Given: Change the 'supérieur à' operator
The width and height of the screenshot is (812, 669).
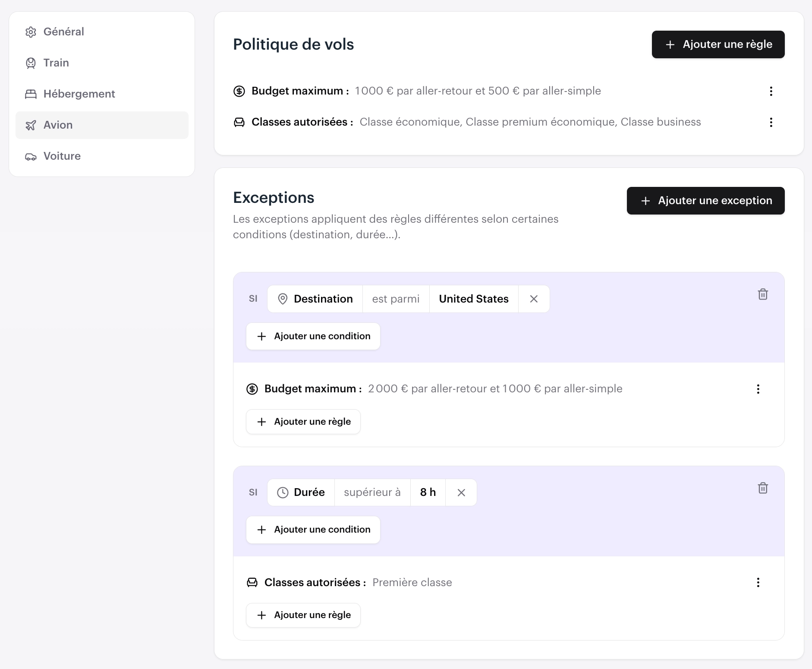Looking at the screenshot, I should [x=372, y=492].
